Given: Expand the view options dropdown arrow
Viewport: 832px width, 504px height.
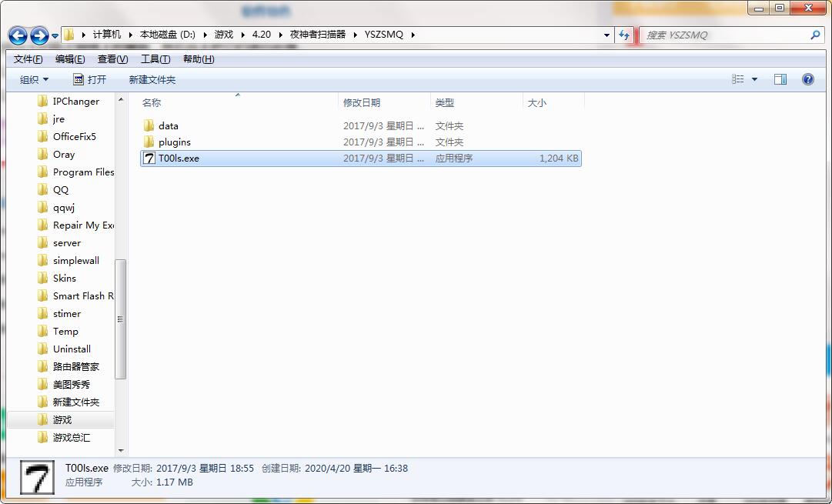Looking at the screenshot, I should coord(754,79).
